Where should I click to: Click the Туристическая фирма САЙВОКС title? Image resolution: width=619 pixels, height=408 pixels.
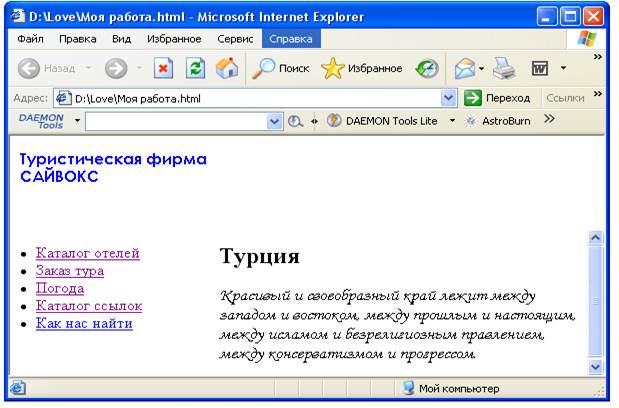click(x=113, y=168)
